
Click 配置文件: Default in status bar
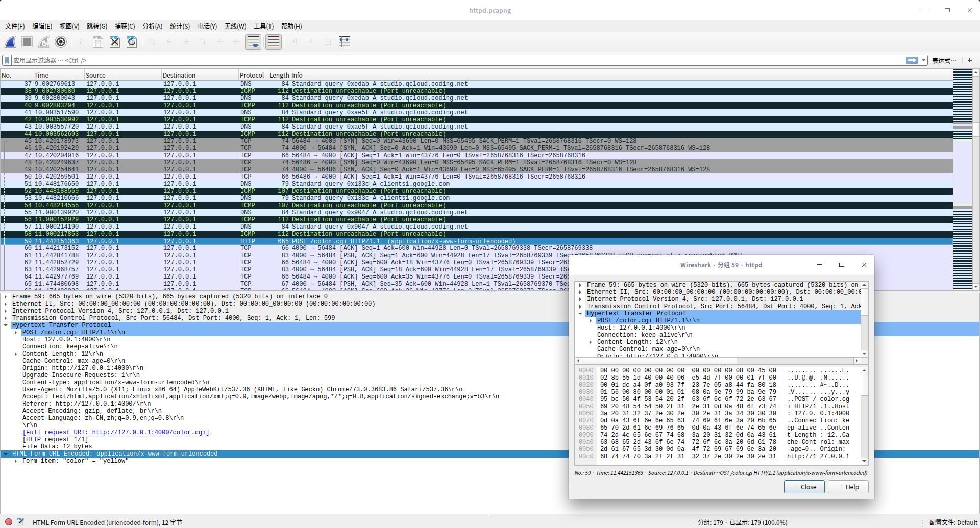click(953, 522)
